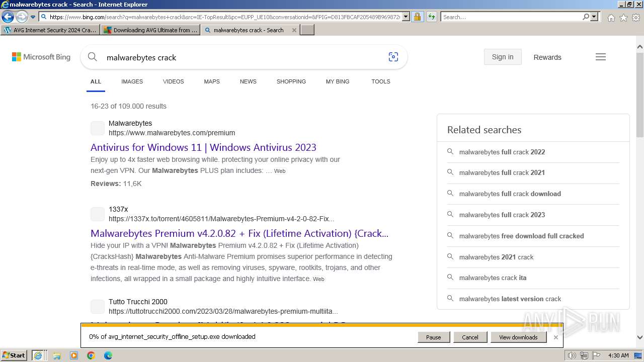Select related search malwarebytes full crack 2023
Image resolution: width=644 pixels, height=362 pixels.
502,215
